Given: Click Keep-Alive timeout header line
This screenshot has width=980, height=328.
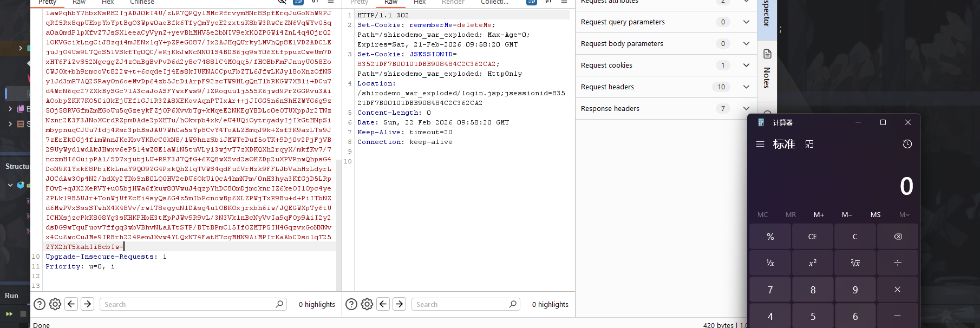Looking at the screenshot, I should point(405,132).
